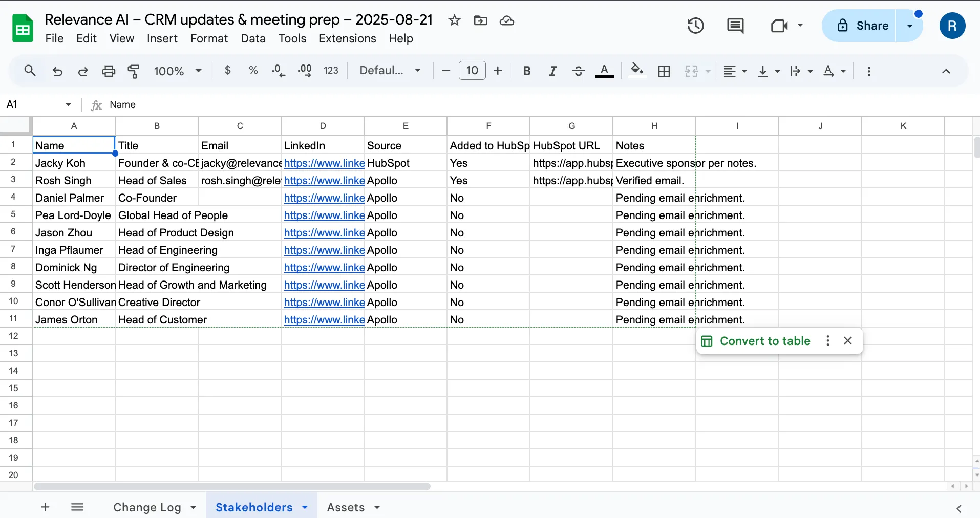This screenshot has height=518, width=980.
Task: Open the Stakeholders tab dropdown arrow
Action: pyautogui.click(x=305, y=507)
